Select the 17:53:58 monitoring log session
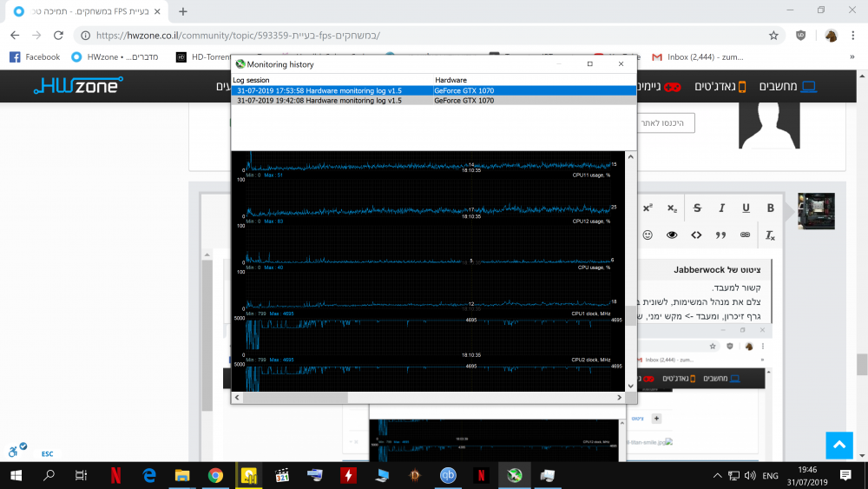Screen dimensions: 868x489 coord(433,91)
